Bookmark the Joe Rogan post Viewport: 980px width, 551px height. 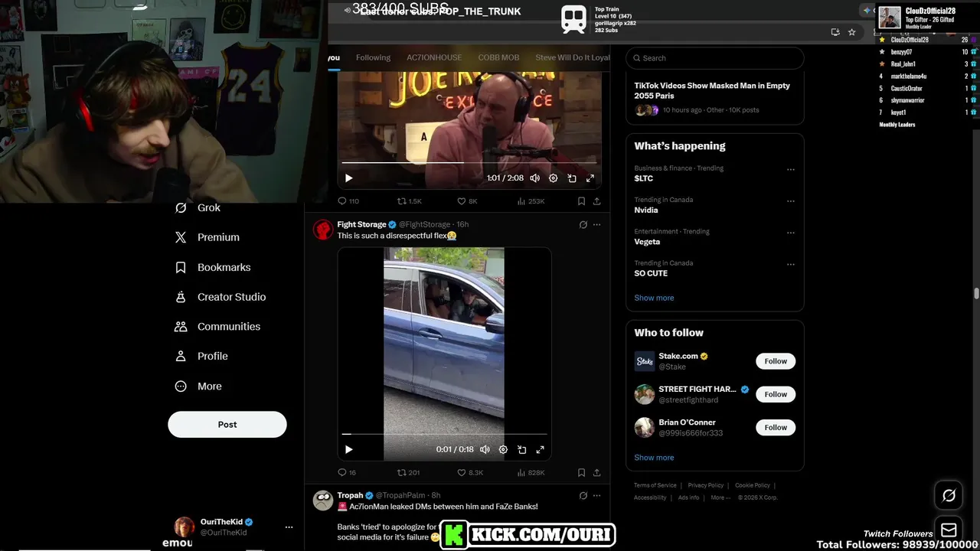coord(581,201)
